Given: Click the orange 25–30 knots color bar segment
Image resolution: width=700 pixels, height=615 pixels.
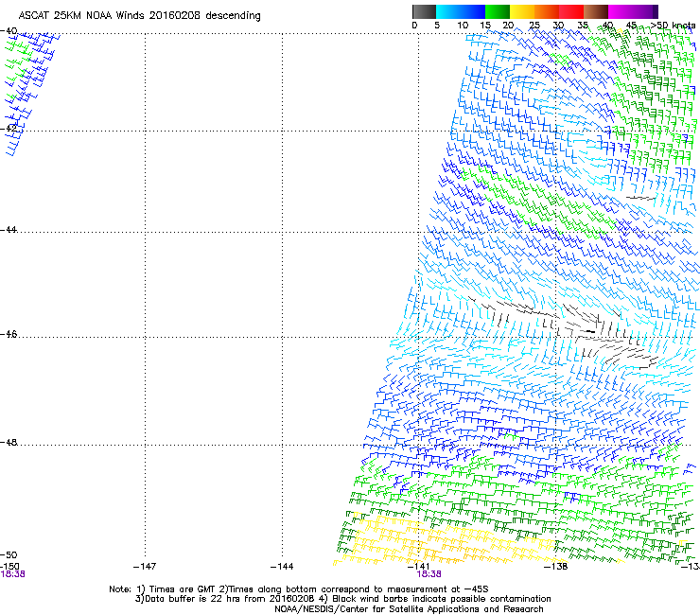Looking at the screenshot, I should (x=547, y=11).
